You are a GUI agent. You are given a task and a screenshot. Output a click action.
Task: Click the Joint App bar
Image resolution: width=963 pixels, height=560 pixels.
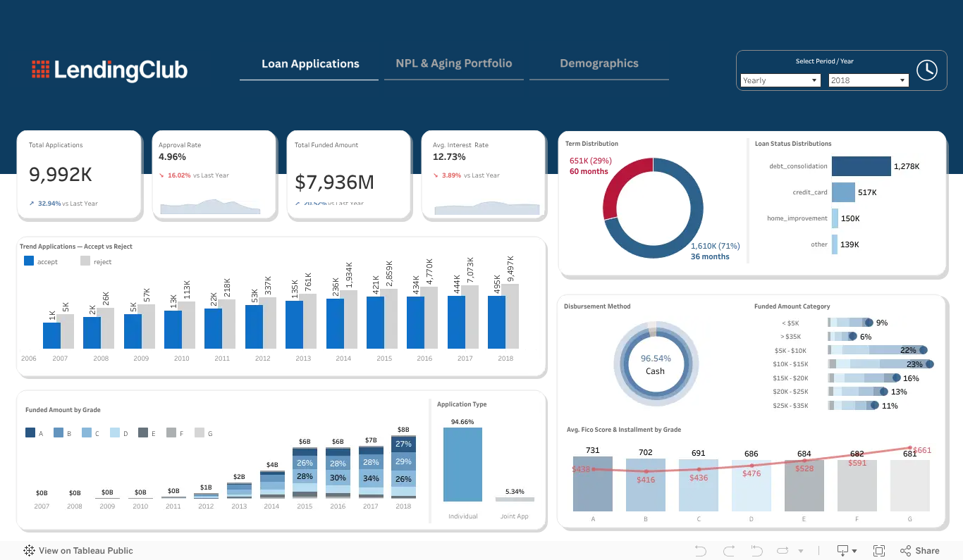click(515, 499)
